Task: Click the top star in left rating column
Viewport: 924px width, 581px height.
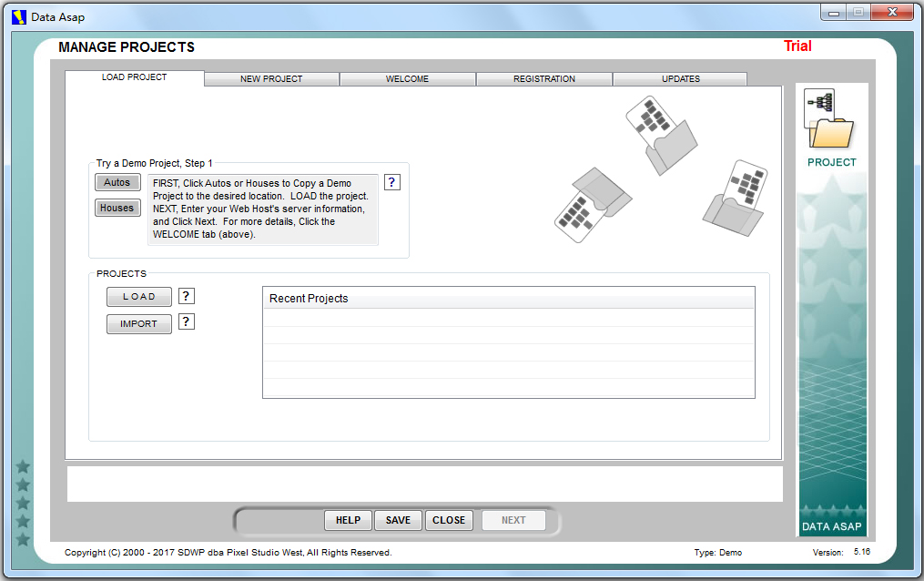Action: tap(24, 467)
